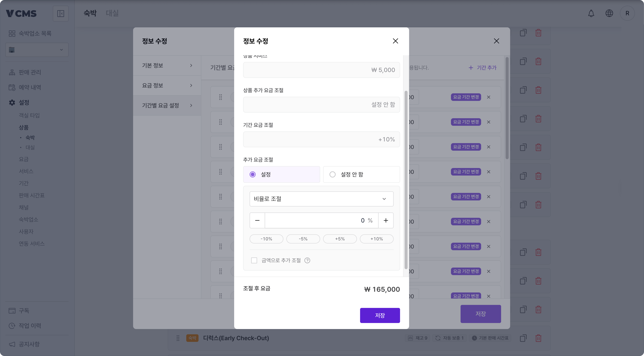The image size is (644, 356).
Task: Open the 비율로 조절 dropdown
Action: 322,199
